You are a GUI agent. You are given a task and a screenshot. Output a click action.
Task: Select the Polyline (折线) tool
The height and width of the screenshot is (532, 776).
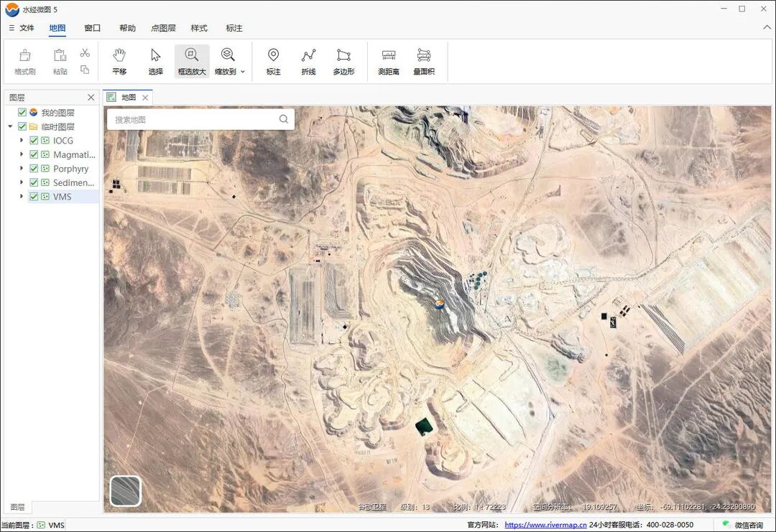[x=308, y=61]
